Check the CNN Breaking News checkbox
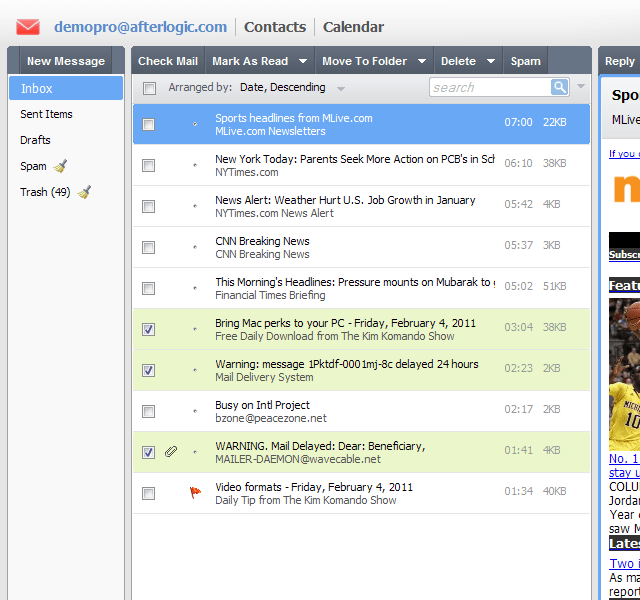Screen dimensions: 640x600 tap(149, 247)
